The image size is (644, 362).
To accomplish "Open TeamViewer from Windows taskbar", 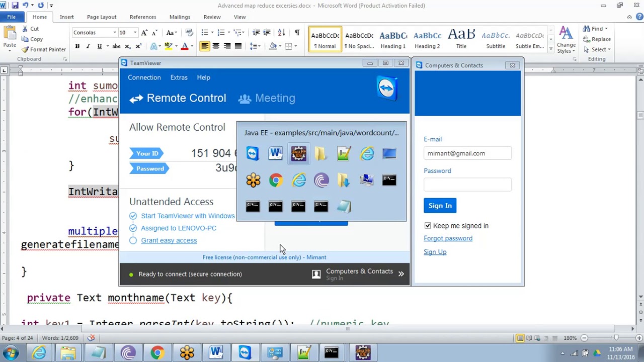I will pos(245,353).
